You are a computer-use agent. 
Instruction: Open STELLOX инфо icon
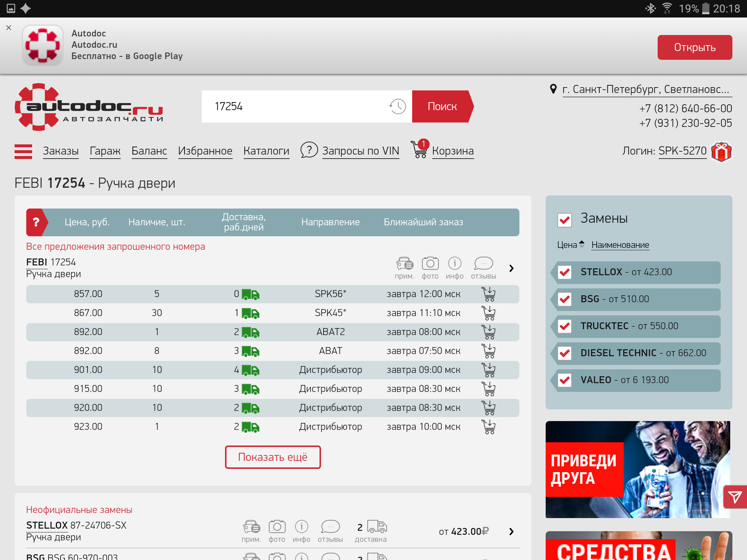(301, 531)
